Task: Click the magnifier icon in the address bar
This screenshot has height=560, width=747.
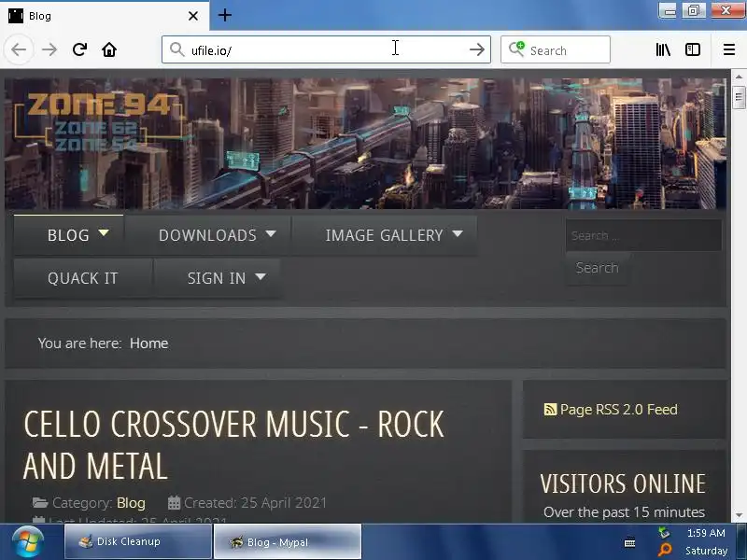Action: tap(176, 49)
